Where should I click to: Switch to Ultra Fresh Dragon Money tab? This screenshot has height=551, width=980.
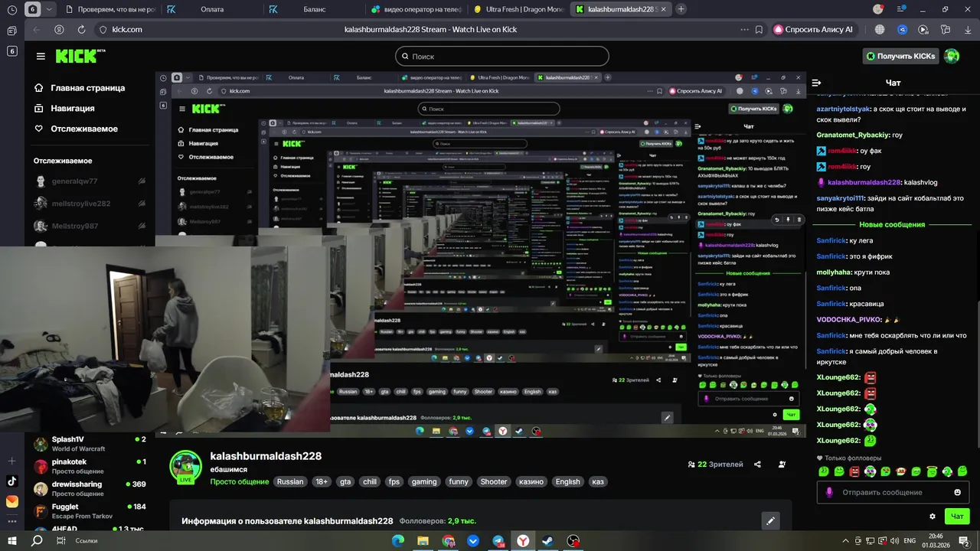(x=518, y=9)
